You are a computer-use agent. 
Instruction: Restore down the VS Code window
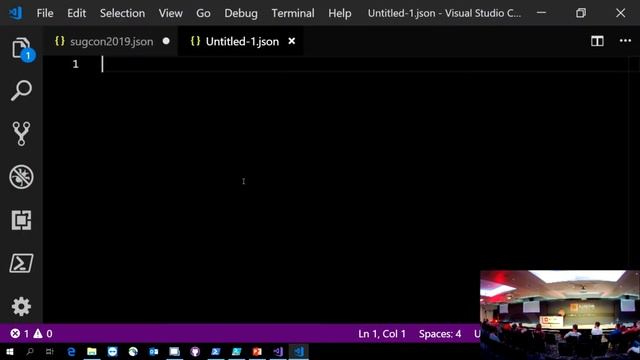581,13
